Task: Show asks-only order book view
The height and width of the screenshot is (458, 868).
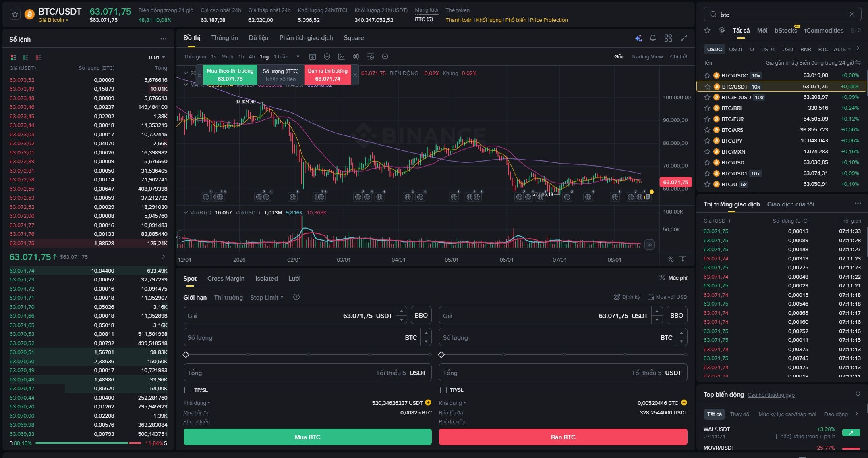Action: [39, 58]
